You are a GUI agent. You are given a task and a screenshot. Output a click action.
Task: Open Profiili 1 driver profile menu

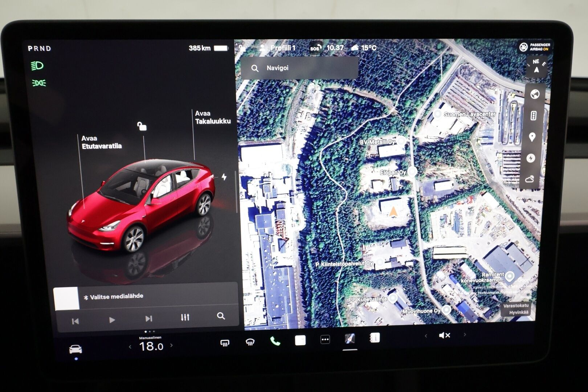pyautogui.click(x=278, y=48)
